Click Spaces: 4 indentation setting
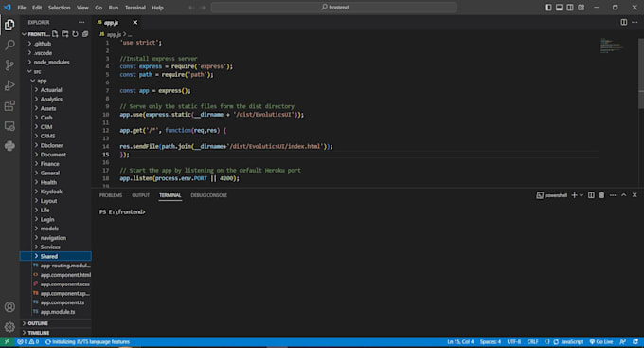The width and height of the screenshot is (644, 348). (491, 341)
